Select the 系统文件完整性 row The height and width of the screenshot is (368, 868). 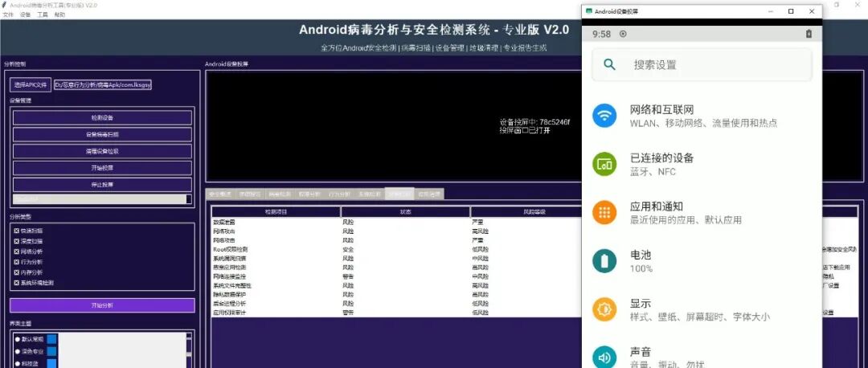point(396,285)
